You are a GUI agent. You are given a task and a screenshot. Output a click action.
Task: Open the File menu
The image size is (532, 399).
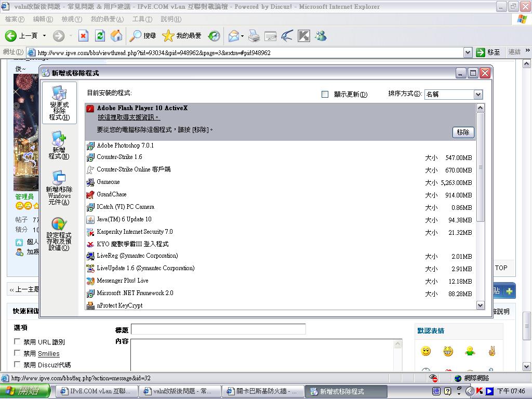(15, 19)
